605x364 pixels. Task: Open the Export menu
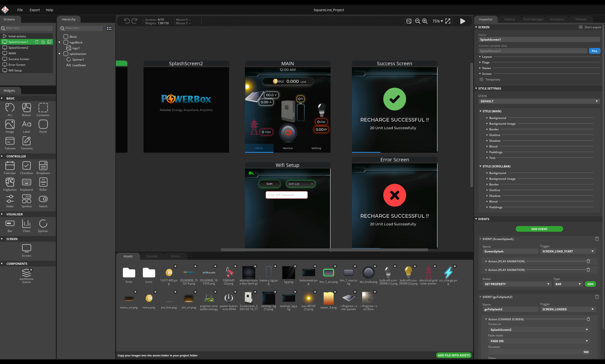tap(35, 10)
